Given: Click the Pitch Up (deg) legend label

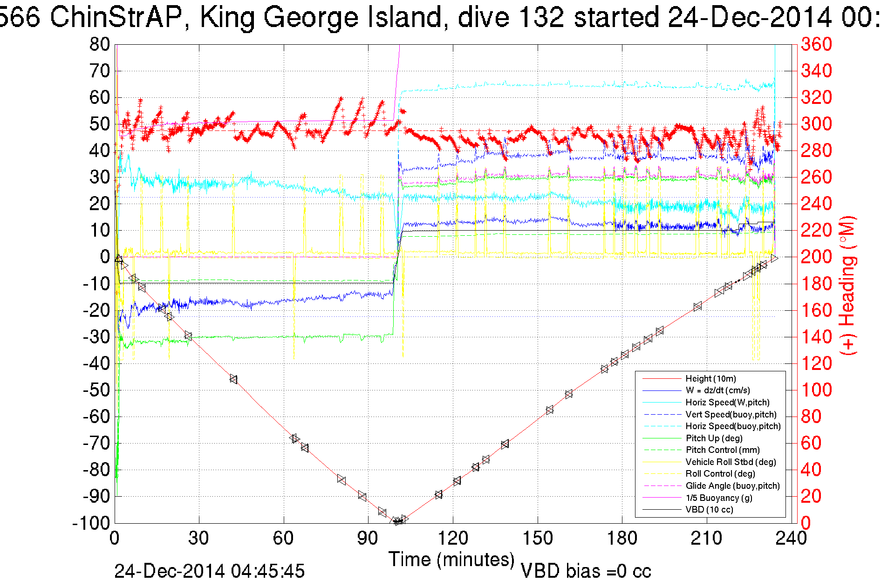Looking at the screenshot, I should (x=714, y=438).
